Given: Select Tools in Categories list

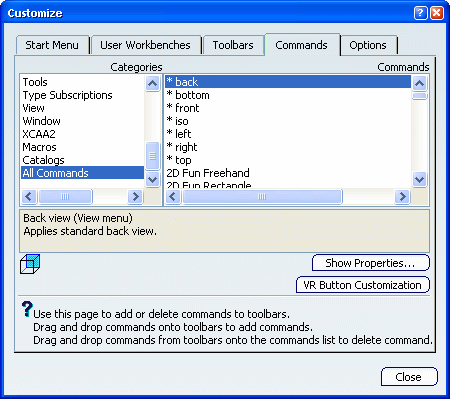Looking at the screenshot, I should (x=82, y=82).
